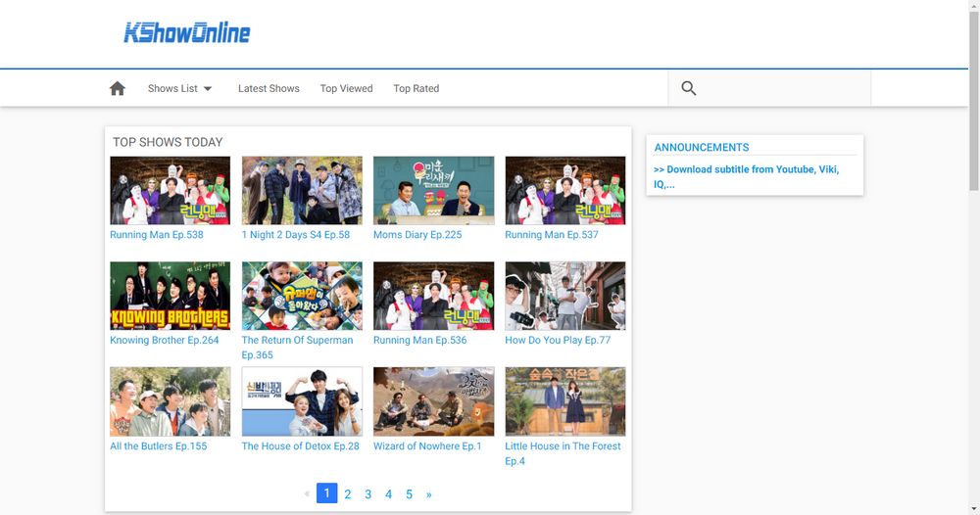Jump to page 5 in pagination
The image size is (980, 515).
point(409,494)
